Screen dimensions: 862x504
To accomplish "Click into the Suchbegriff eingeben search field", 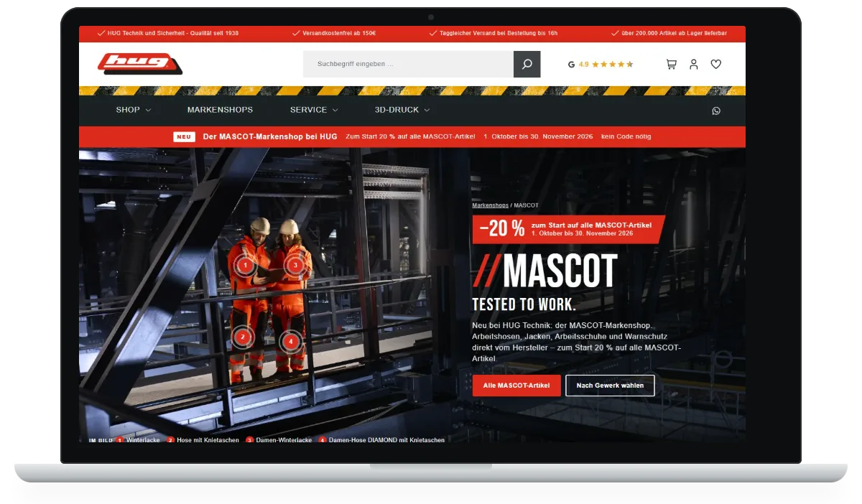I will pyautogui.click(x=408, y=64).
